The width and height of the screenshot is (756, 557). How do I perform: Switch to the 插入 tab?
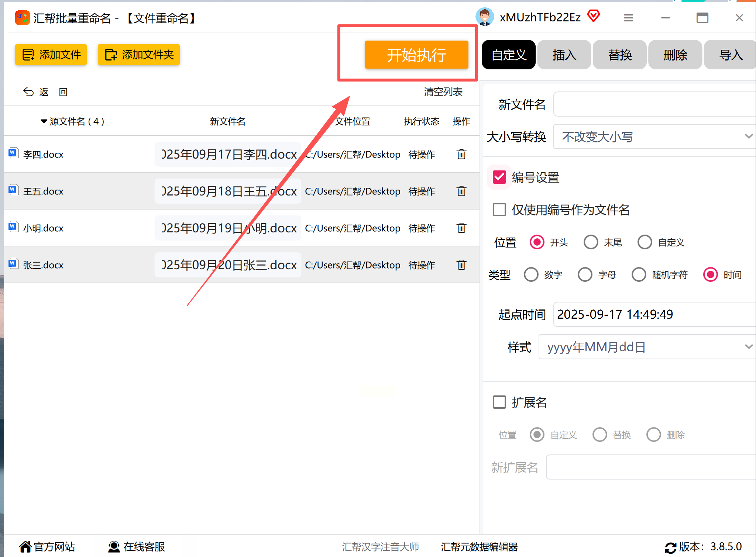click(x=564, y=55)
